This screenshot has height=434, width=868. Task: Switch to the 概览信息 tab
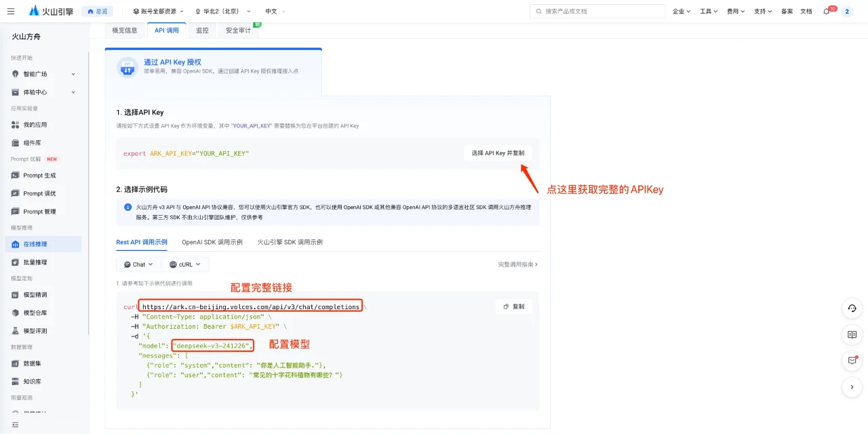pyautogui.click(x=125, y=31)
